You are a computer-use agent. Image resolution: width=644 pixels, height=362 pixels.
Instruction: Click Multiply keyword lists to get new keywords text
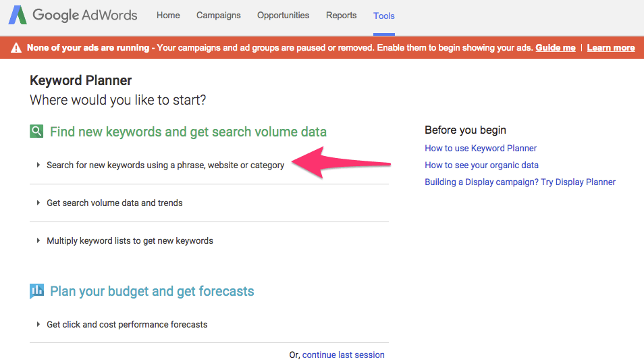coord(130,240)
